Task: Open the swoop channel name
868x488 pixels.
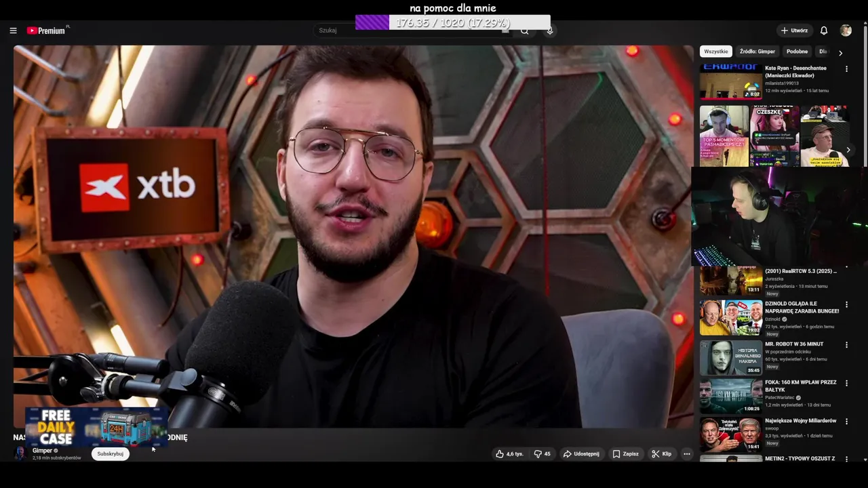Action: pos(772,428)
